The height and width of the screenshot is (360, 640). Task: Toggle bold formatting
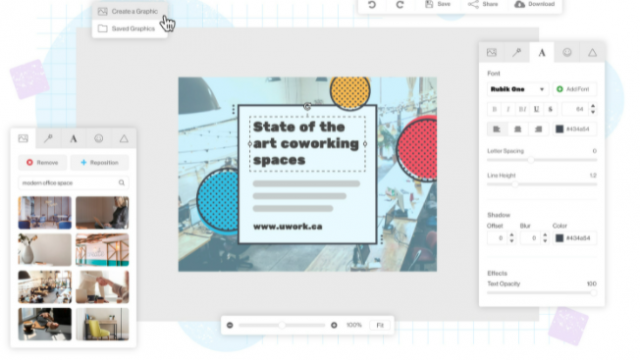click(x=495, y=109)
